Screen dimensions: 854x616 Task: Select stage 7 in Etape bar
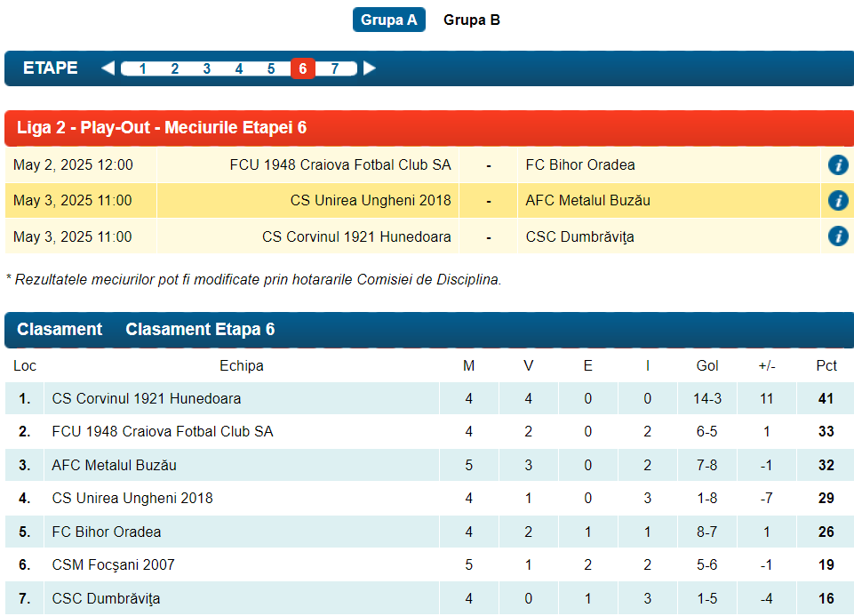[334, 69]
